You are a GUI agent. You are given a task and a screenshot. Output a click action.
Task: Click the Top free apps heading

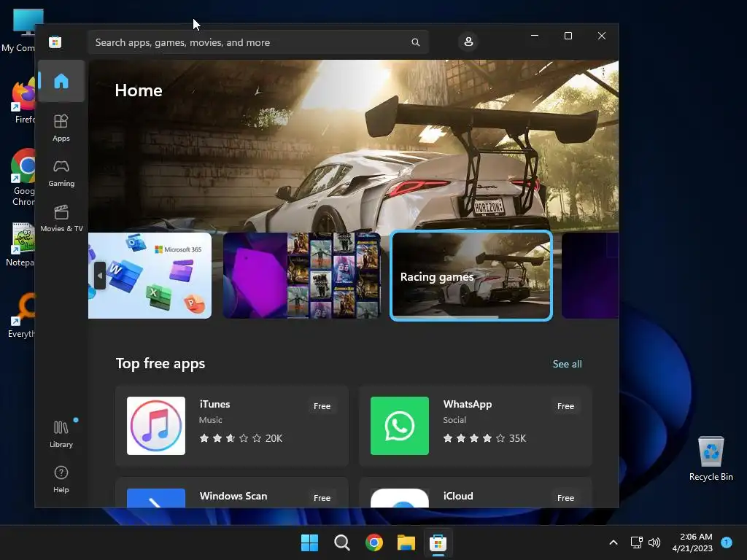click(x=160, y=363)
